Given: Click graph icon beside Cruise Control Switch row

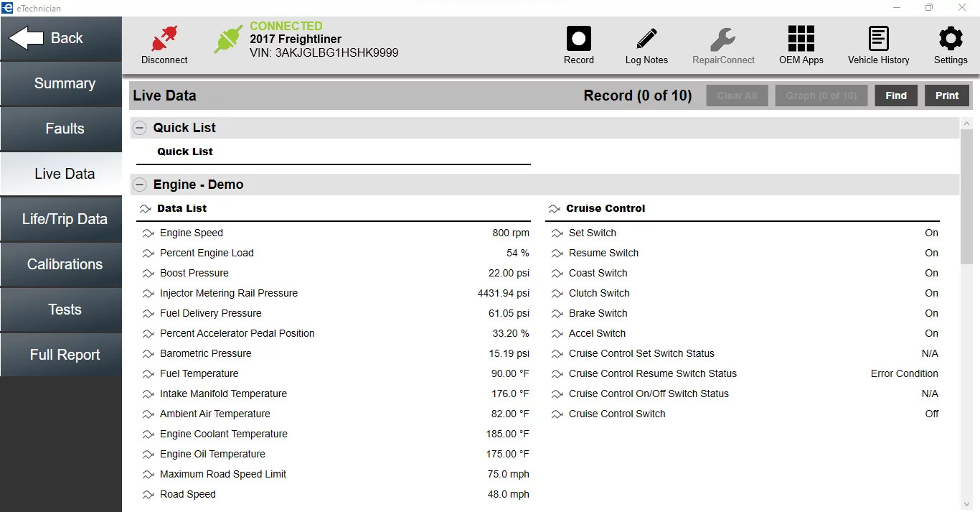Looking at the screenshot, I should coord(557,414).
